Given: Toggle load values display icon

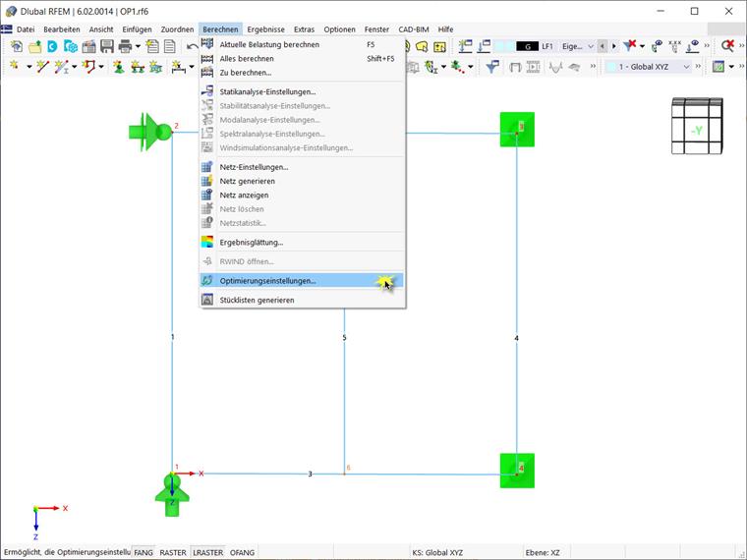Looking at the screenshot, I should 674,46.
